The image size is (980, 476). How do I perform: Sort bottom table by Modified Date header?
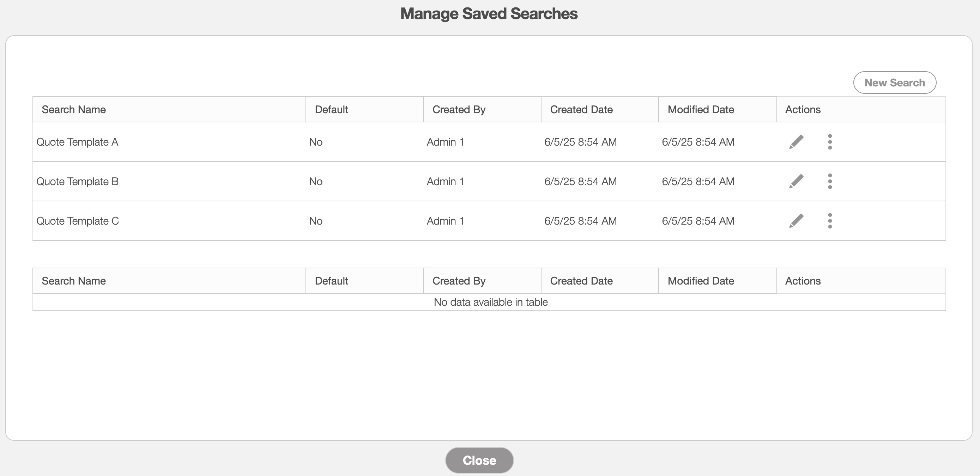coord(700,281)
